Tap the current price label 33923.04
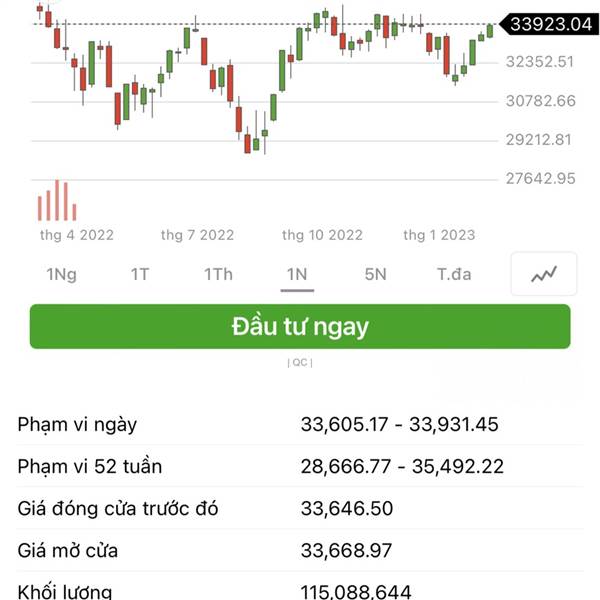The image size is (600, 600). click(551, 23)
